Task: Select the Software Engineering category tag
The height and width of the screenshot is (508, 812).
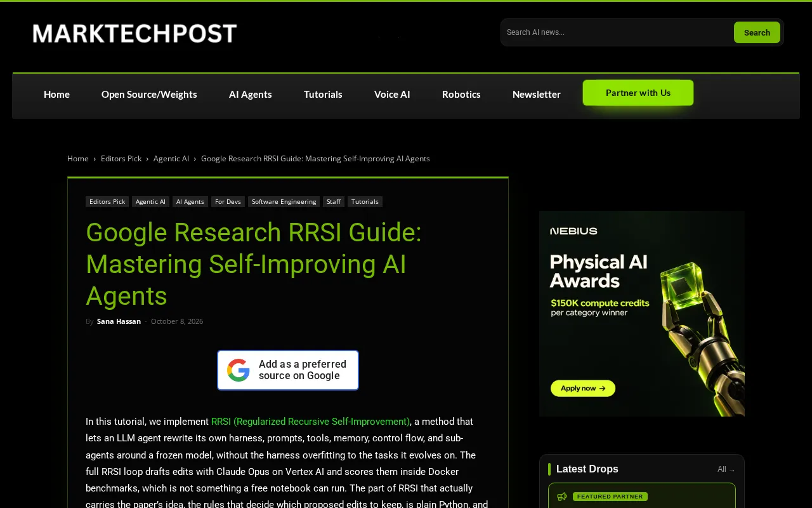Action: pyautogui.click(x=284, y=201)
